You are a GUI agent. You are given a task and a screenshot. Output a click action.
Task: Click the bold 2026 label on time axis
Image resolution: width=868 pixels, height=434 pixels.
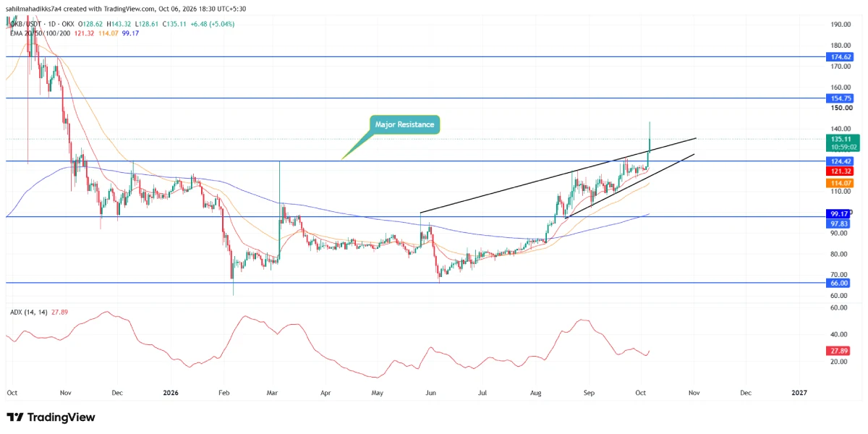click(171, 393)
